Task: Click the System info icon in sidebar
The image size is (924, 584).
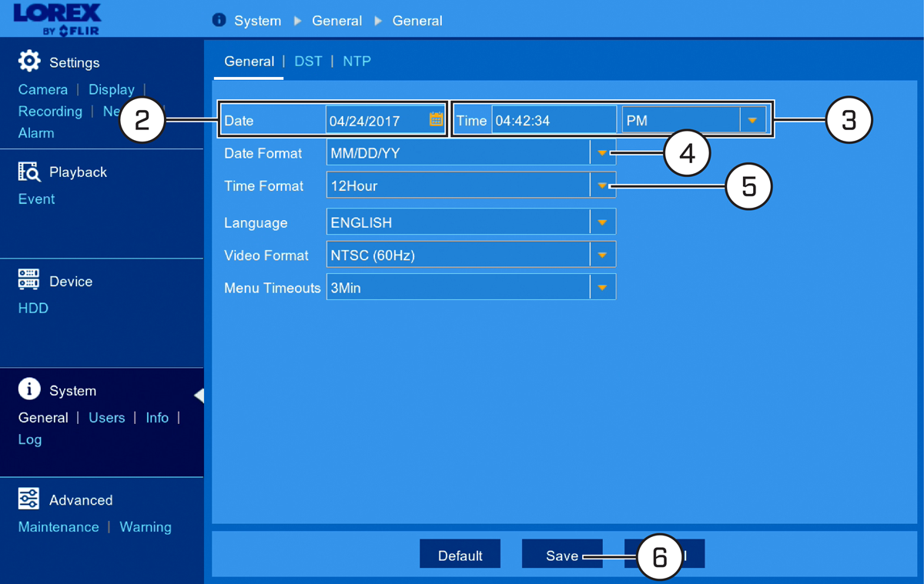Action: point(29,389)
